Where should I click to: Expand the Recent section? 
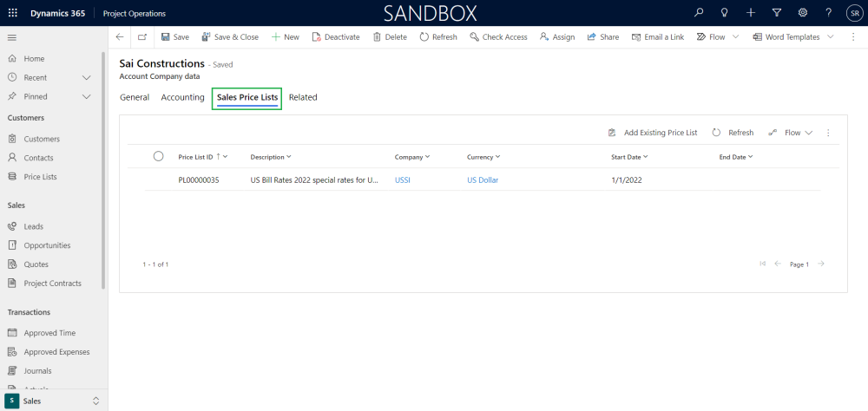click(x=86, y=77)
